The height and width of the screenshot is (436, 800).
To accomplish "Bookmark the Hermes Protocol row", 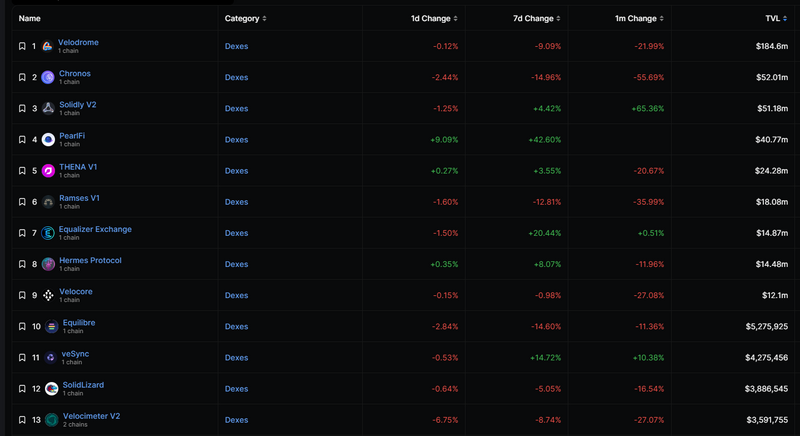I will point(22,264).
